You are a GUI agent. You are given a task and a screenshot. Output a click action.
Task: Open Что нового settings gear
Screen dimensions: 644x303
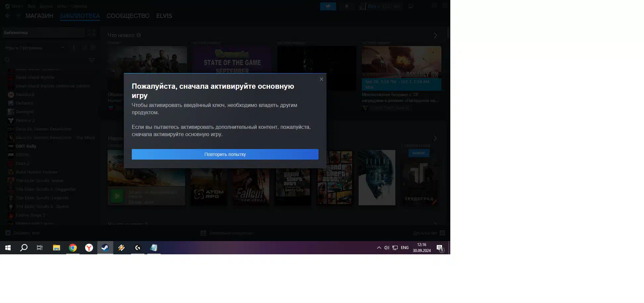tap(139, 35)
